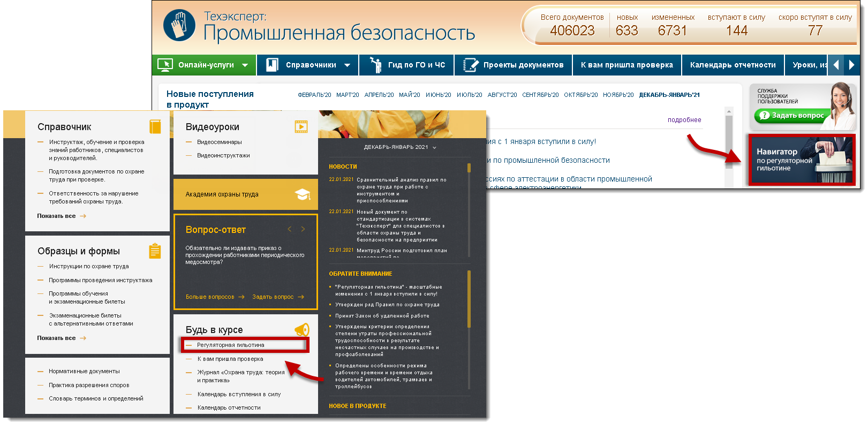The image size is (868, 423).
Task: Click the Справочник book icon
Action: click(155, 126)
